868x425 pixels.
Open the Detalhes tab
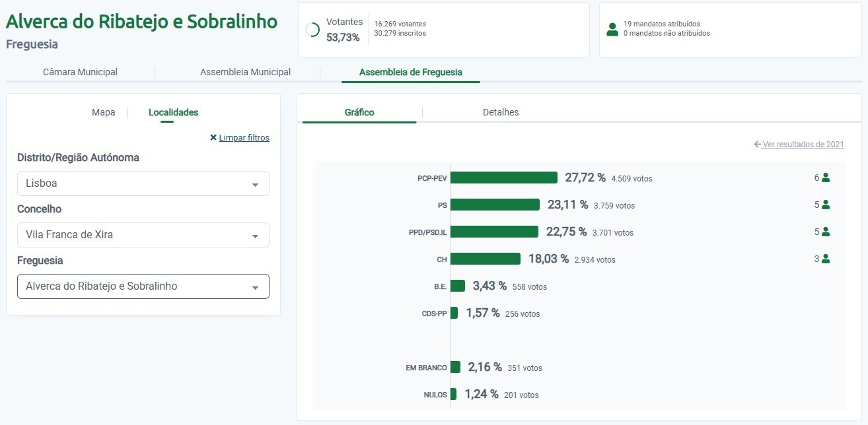[x=500, y=112]
